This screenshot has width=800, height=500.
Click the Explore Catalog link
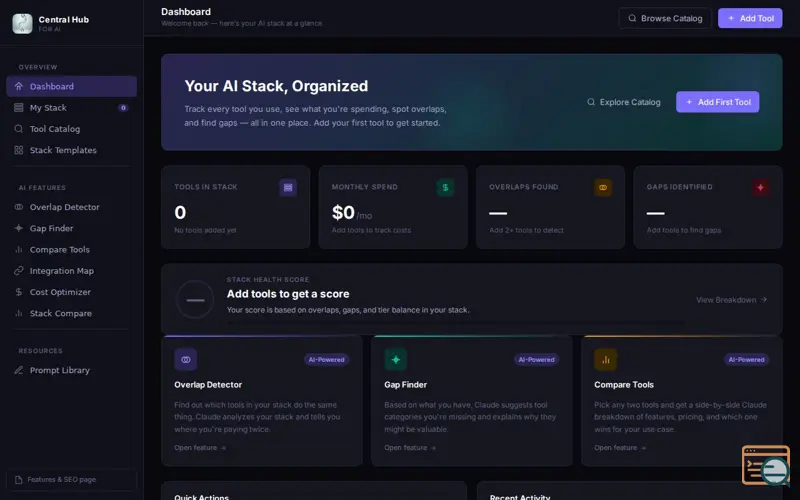pos(623,102)
